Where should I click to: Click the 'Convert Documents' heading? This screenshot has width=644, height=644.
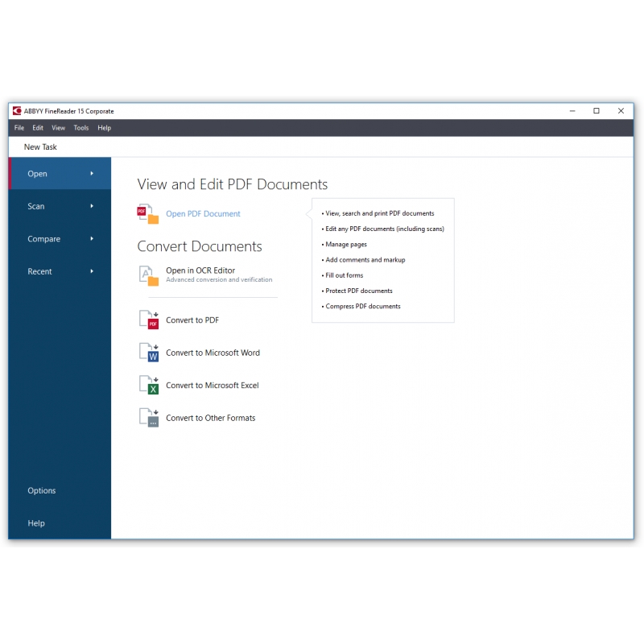pyautogui.click(x=200, y=246)
